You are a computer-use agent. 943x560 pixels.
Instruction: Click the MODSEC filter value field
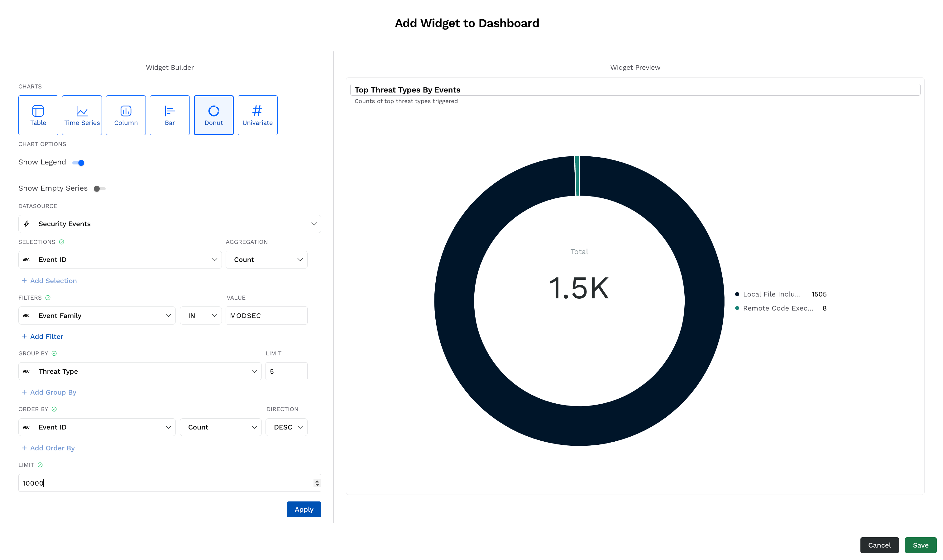[x=266, y=316]
